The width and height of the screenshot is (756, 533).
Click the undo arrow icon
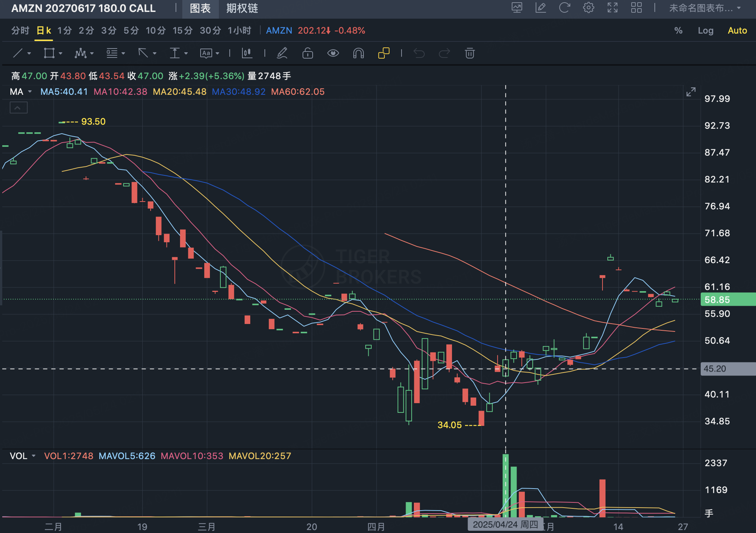pos(419,53)
